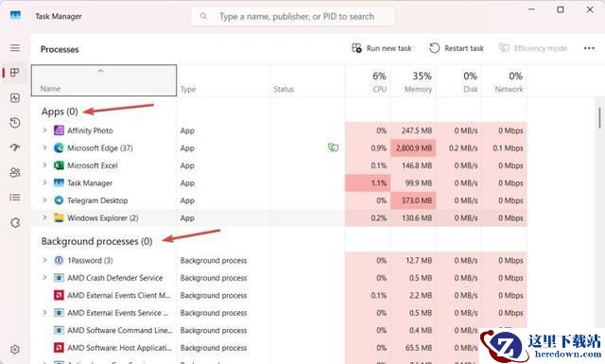This screenshot has height=364, width=605.
Task: Click the AMD Software Command Line icon
Action: [x=59, y=330]
